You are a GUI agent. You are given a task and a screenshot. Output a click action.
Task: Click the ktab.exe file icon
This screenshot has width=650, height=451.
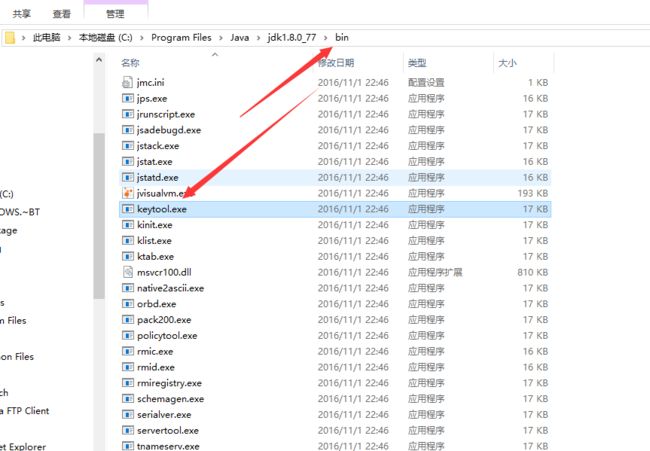click(x=127, y=256)
